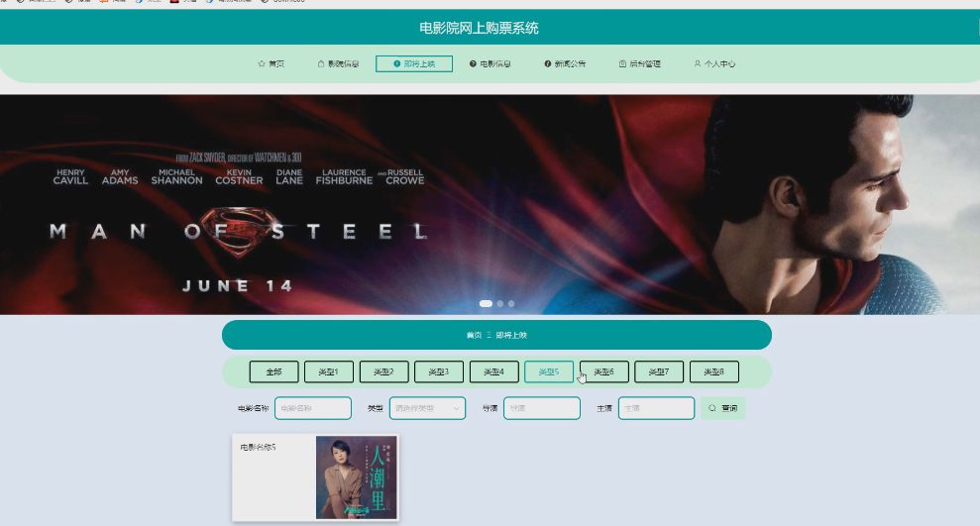Click 首页 in the breadcrumb bar

474,336
